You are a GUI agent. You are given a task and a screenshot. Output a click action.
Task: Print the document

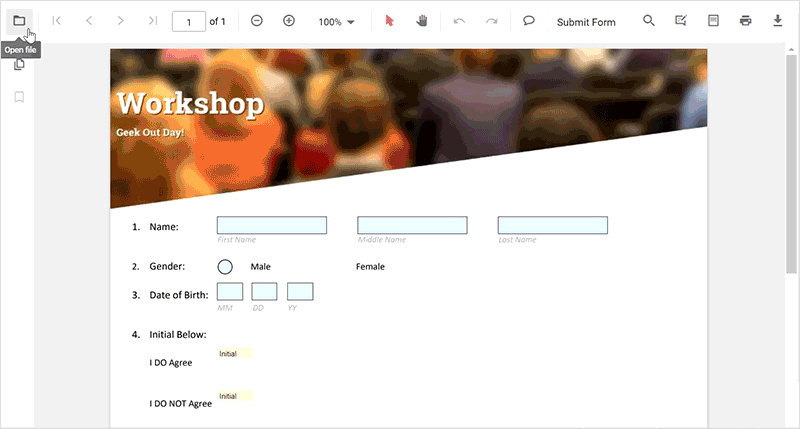tap(745, 21)
